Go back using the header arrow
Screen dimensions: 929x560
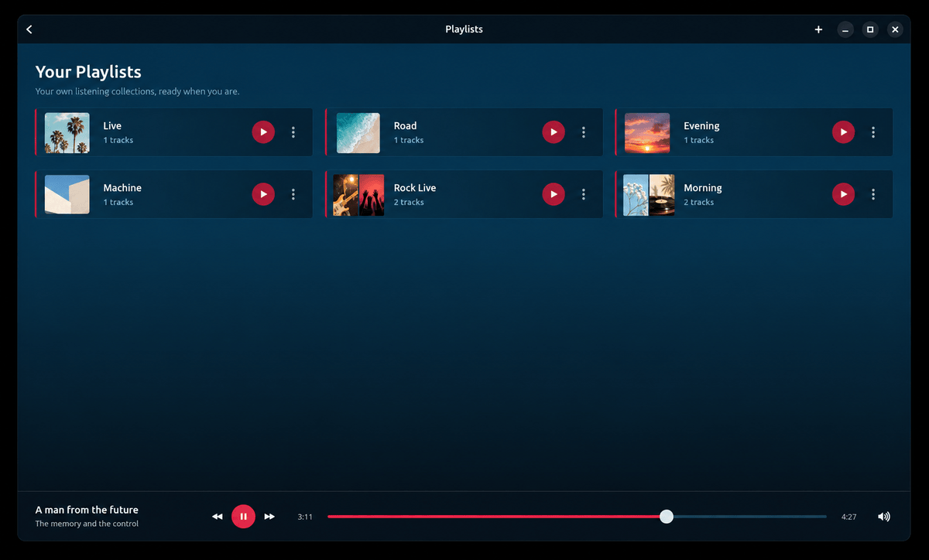(29, 29)
